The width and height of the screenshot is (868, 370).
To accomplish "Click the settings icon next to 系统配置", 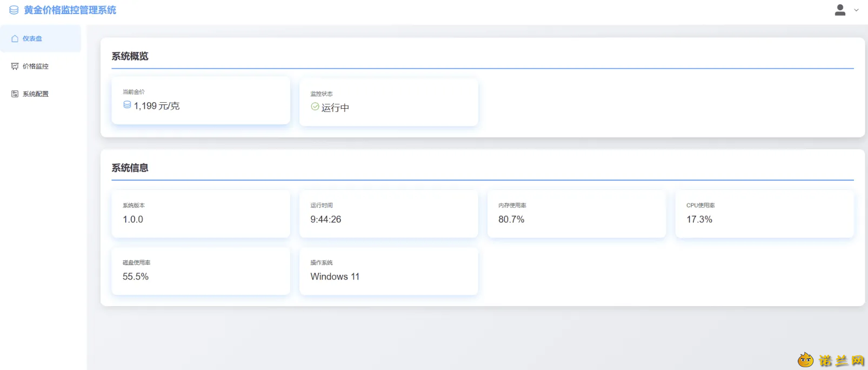I will tap(15, 94).
